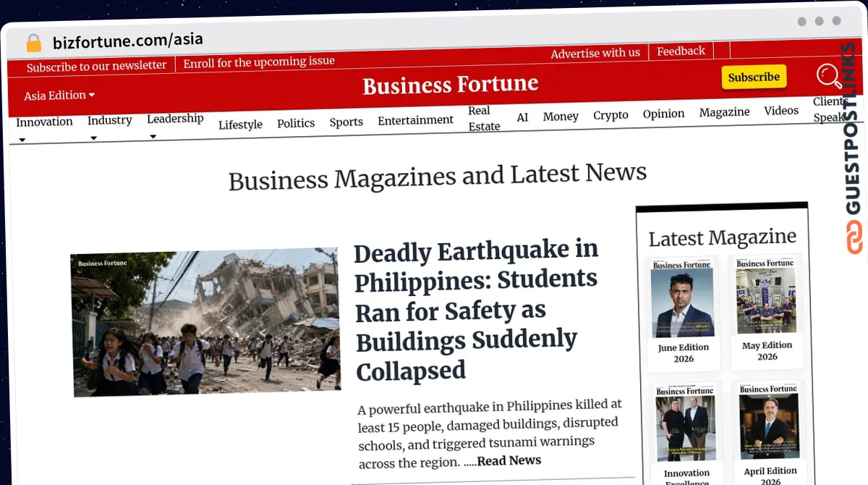Viewport: 868px width, 485px height.
Task: Expand the Industry menu arrow
Action: pos(93,138)
